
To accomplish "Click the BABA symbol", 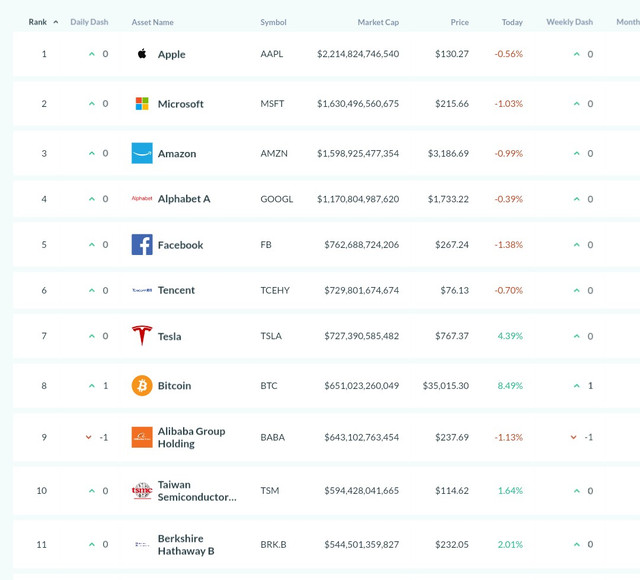I will (272, 437).
